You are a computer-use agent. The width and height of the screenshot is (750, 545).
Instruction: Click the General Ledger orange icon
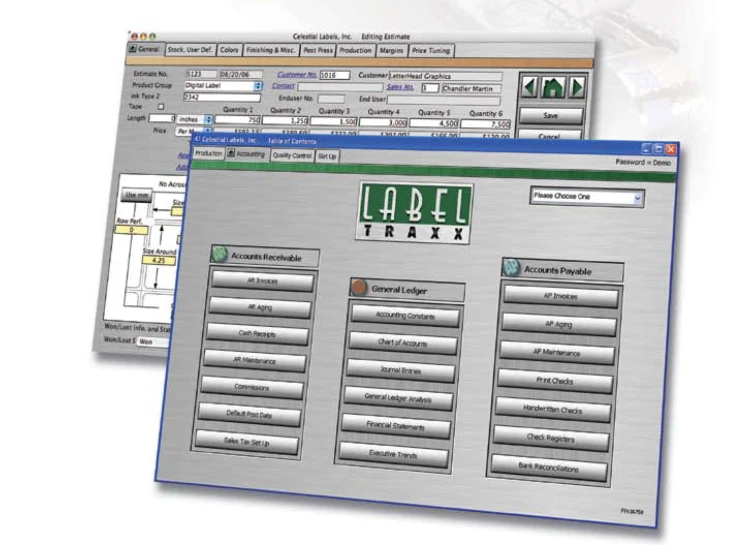click(x=358, y=287)
